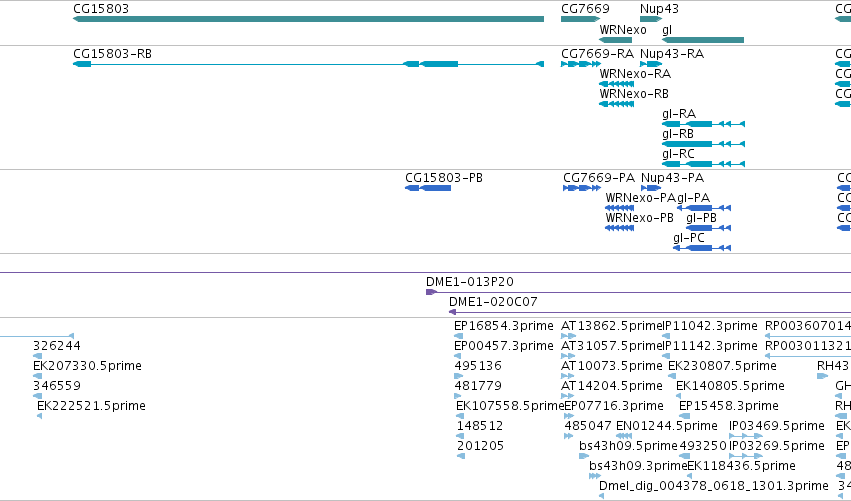Click the IP03469.5prime EST label
The image size is (851, 501).
pos(777,427)
